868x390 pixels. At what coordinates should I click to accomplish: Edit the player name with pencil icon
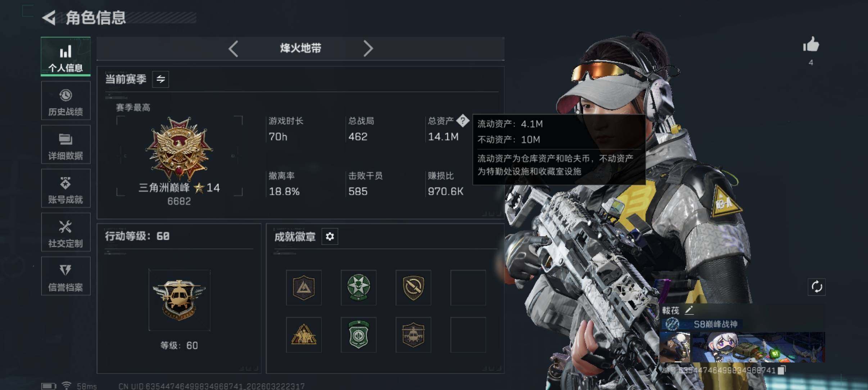tap(689, 310)
